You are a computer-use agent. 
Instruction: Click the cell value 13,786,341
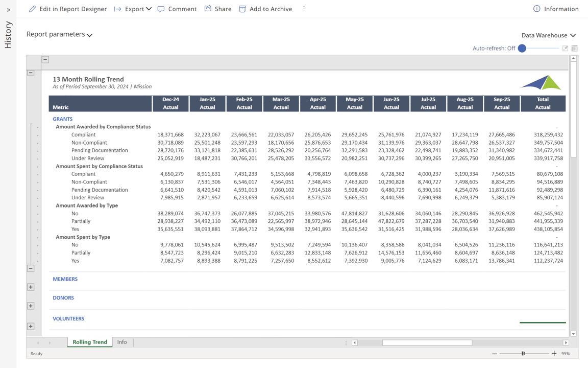pos(502,261)
